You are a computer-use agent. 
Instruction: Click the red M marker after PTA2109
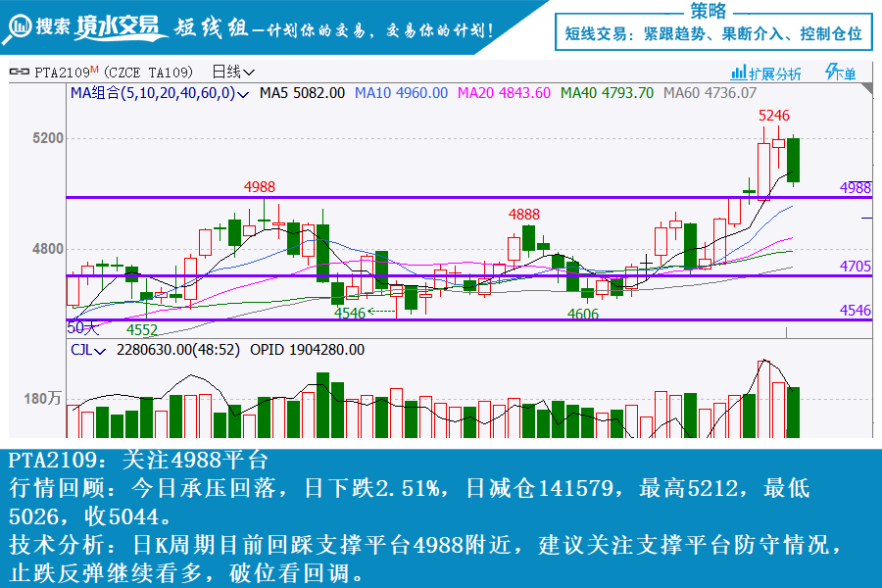95,70
